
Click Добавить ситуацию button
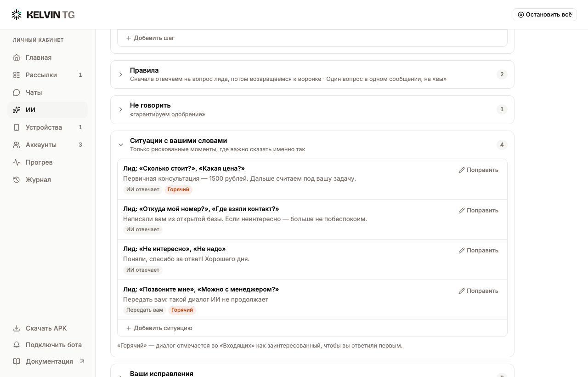tap(159, 328)
